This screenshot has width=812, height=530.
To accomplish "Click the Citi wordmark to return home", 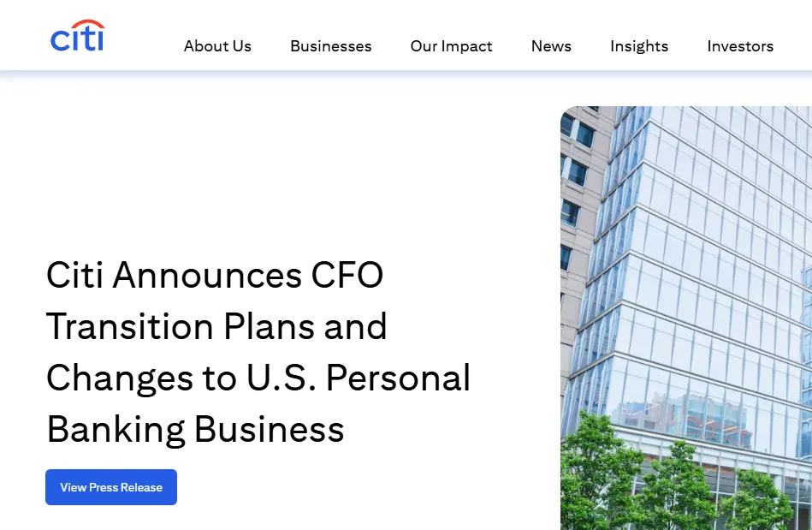I will [77, 36].
